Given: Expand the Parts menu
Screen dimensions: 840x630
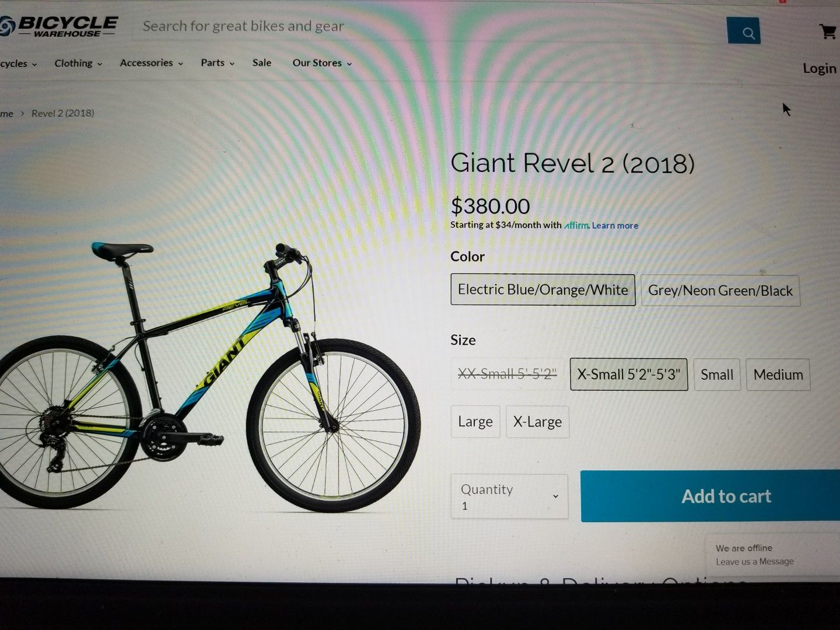Looking at the screenshot, I should pos(218,62).
